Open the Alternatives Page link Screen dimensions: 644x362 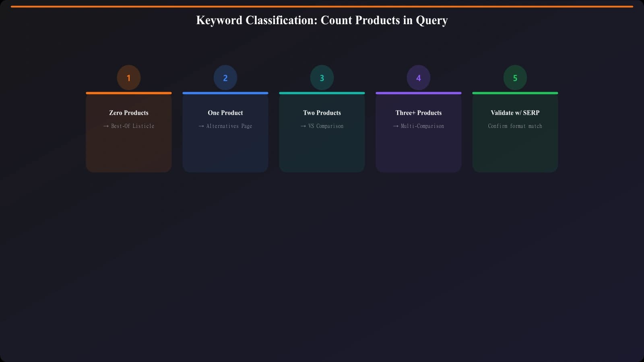click(x=229, y=126)
